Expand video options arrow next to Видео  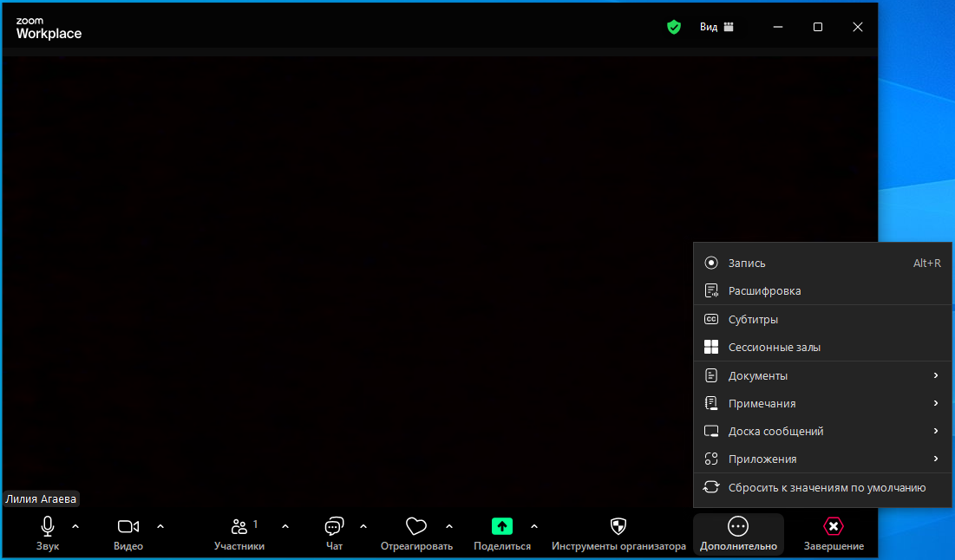pos(160,526)
